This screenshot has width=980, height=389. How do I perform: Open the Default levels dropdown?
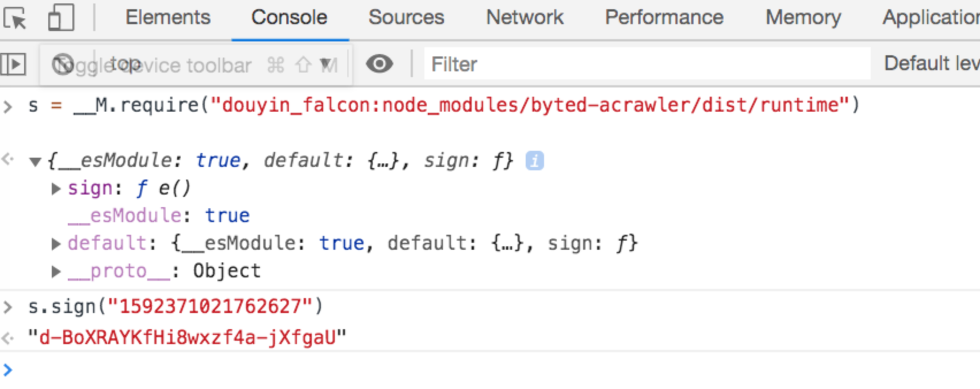coord(931,63)
